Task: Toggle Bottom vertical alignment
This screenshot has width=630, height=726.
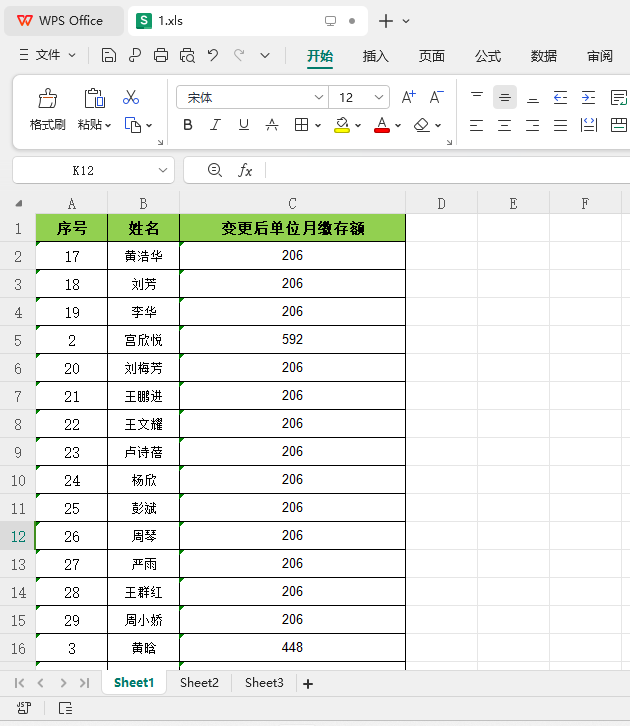Action: tap(533, 98)
